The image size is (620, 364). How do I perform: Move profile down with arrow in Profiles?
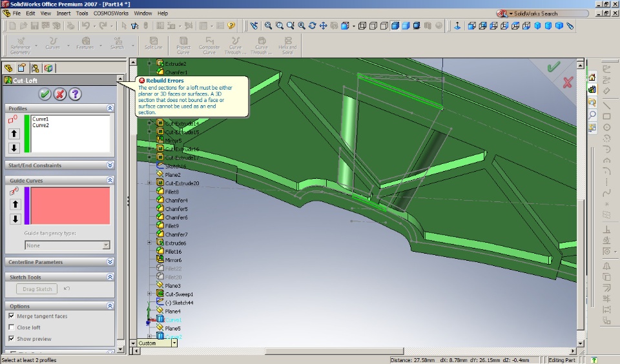[14, 148]
